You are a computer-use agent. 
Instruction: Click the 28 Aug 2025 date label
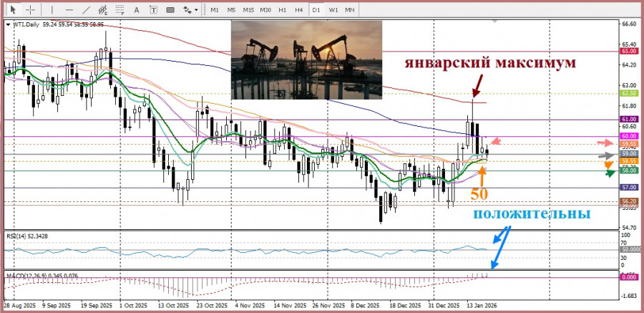click(19, 306)
